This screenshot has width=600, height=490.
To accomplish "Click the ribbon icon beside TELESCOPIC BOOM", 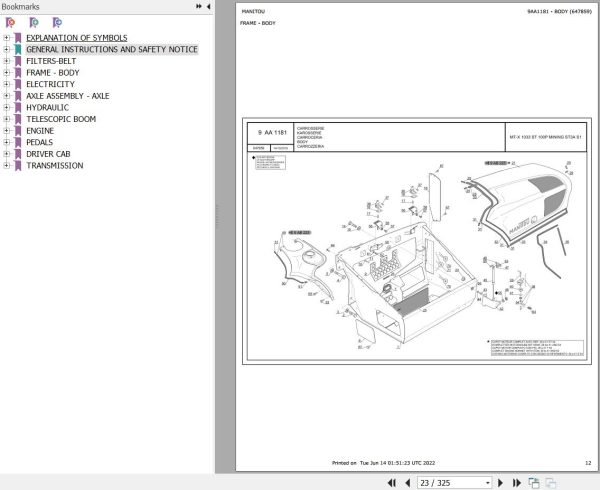I will 18,119.
